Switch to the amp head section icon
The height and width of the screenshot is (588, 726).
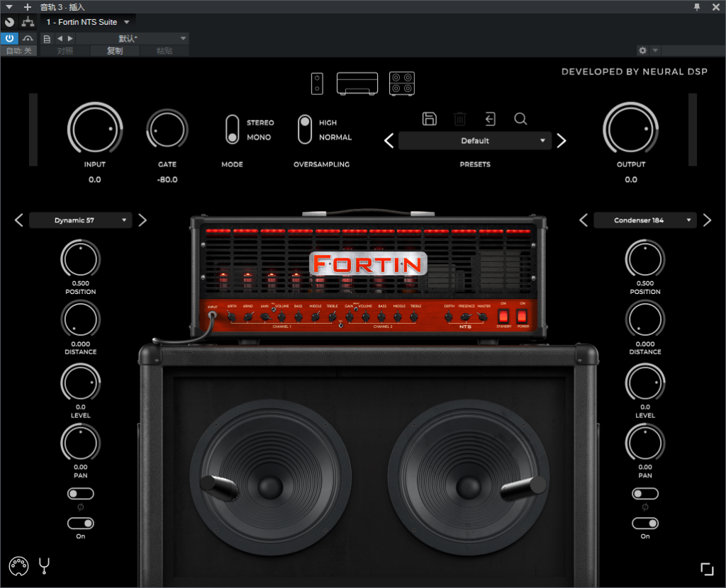[x=357, y=84]
